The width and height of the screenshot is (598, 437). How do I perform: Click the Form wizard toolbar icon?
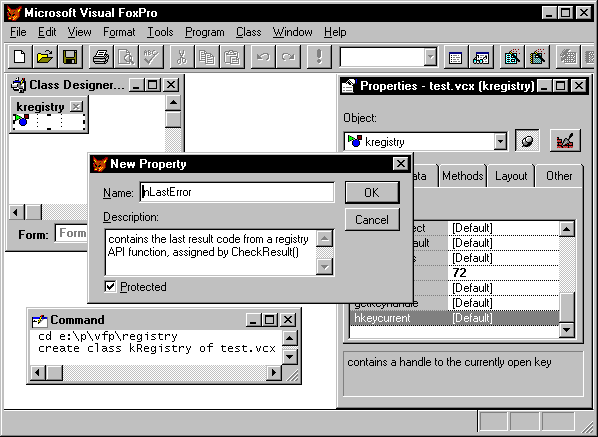click(512, 57)
